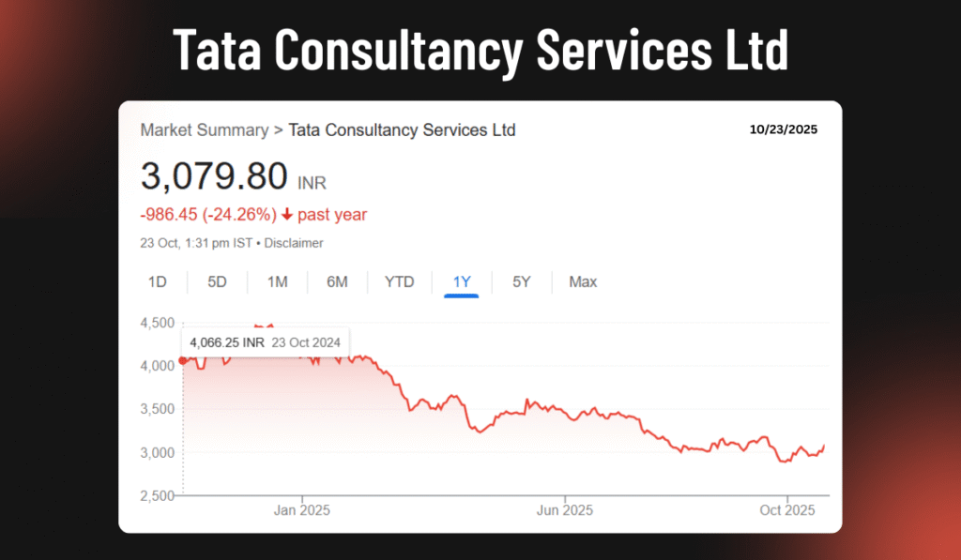961x560 pixels.
Task: Open the 1M time range
Action: pos(277,281)
